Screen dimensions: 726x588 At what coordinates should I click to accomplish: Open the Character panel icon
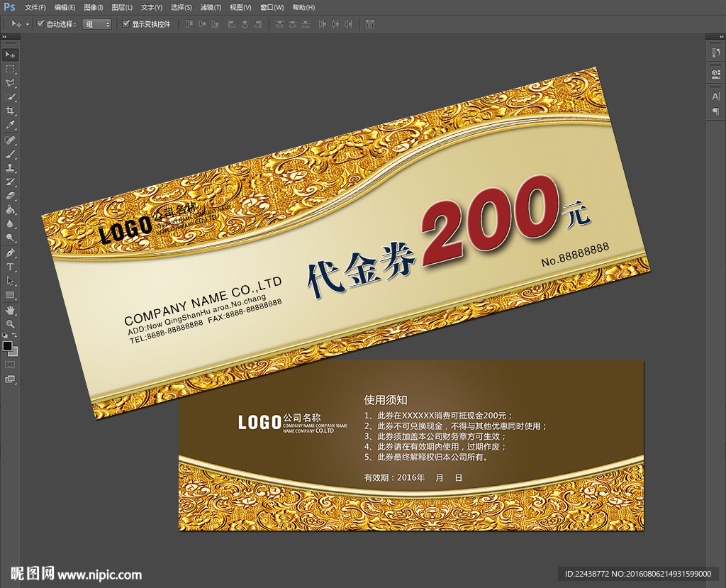tap(716, 96)
